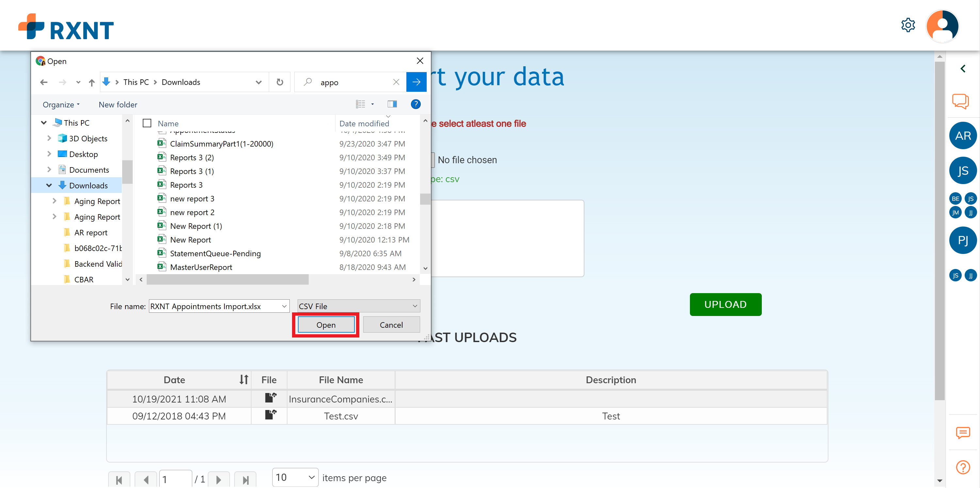Viewport: 980px width, 488px height.
Task: Check the select-all box beside Name
Action: (x=147, y=123)
